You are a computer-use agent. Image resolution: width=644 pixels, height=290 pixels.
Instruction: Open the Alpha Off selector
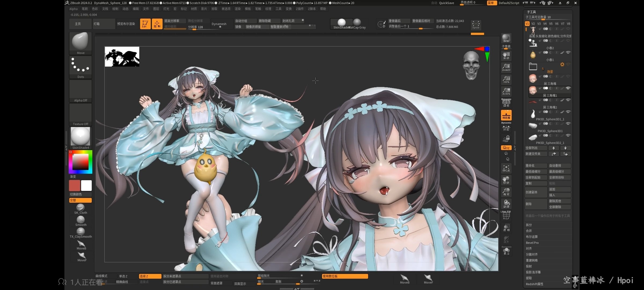click(x=80, y=91)
